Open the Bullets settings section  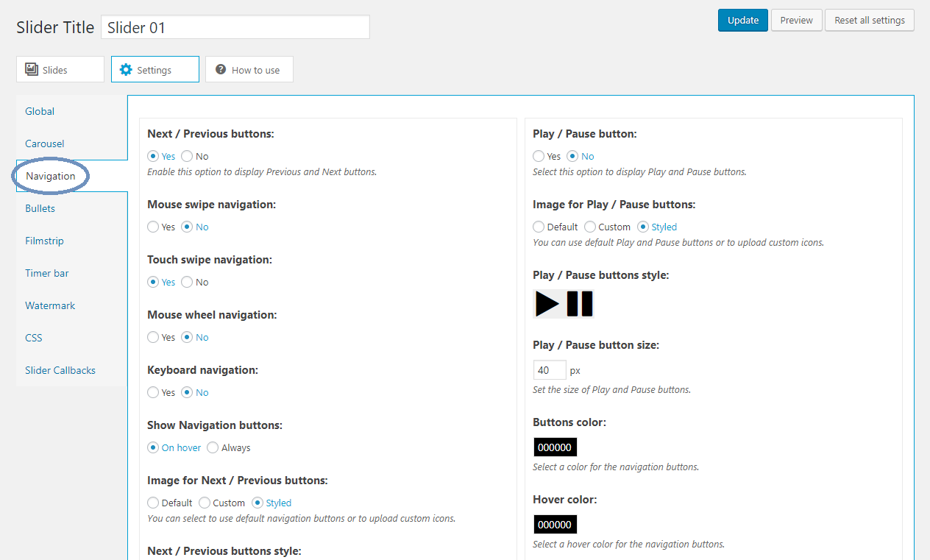tap(72, 208)
